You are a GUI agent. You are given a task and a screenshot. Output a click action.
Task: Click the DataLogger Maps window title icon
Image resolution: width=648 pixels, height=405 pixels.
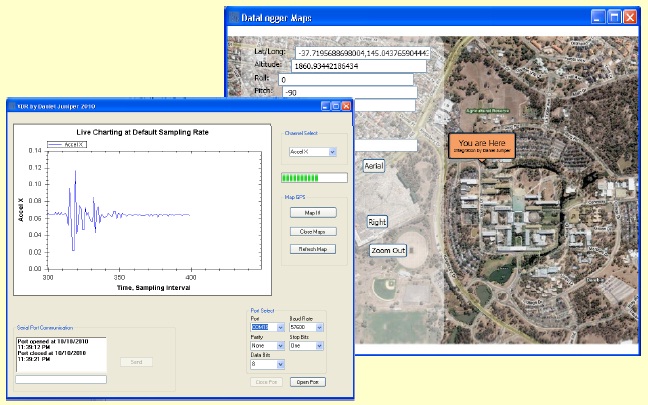point(233,17)
